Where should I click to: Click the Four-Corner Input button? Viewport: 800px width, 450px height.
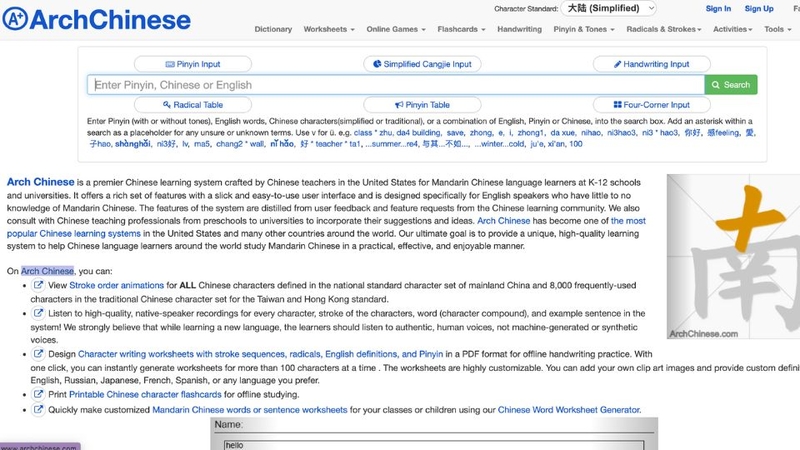[652, 105]
